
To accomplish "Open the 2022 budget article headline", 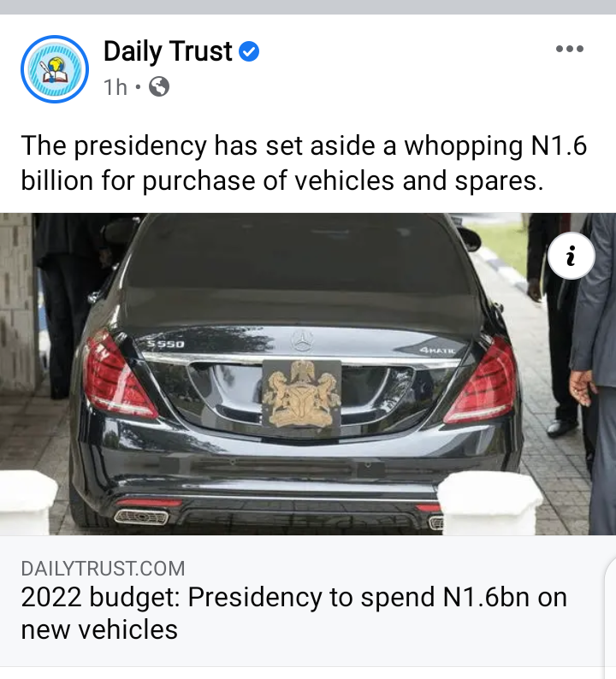I will click(x=293, y=613).
